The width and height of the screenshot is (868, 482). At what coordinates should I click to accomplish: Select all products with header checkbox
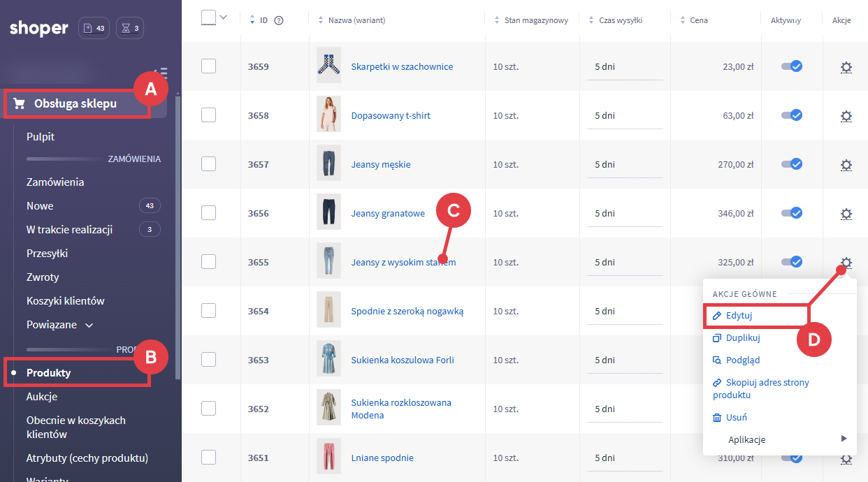(x=208, y=17)
